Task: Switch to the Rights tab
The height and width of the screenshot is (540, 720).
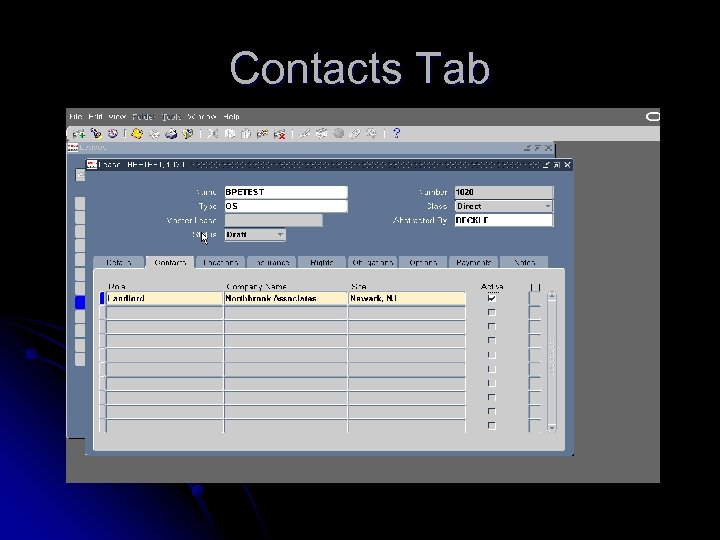Action: pos(321,262)
